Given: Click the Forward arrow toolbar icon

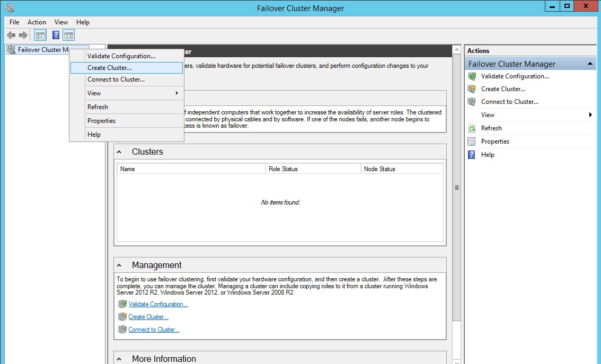Looking at the screenshot, I should [23, 35].
